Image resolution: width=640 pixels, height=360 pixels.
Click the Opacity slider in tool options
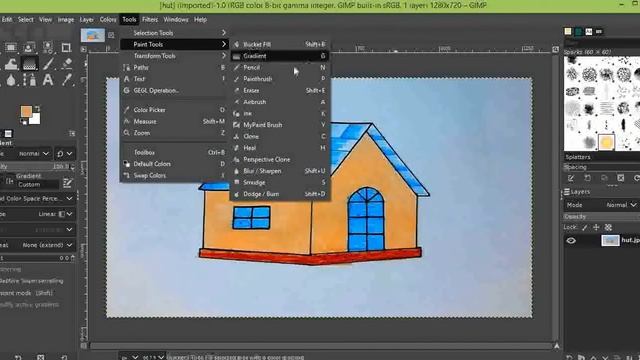coord(37,167)
